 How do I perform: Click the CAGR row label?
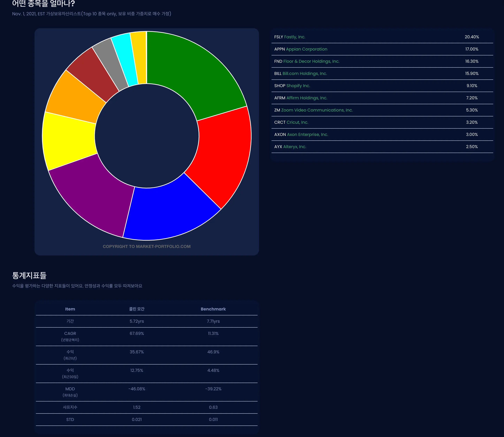tap(70, 333)
